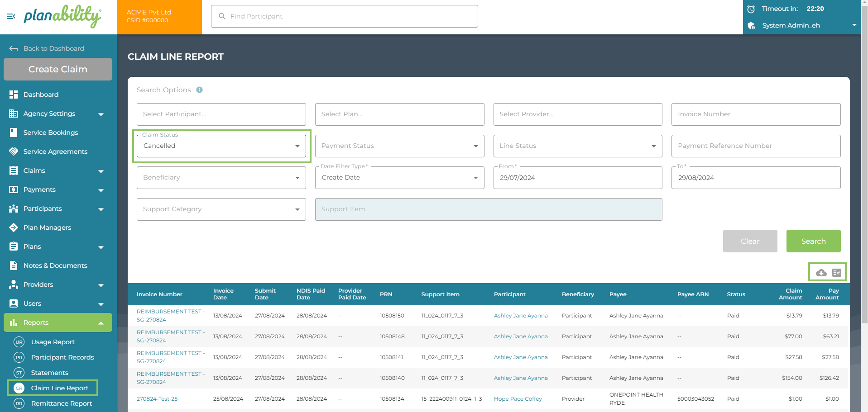Screen dimensions: 868x412
Task: Click the Clear button
Action: click(750, 241)
